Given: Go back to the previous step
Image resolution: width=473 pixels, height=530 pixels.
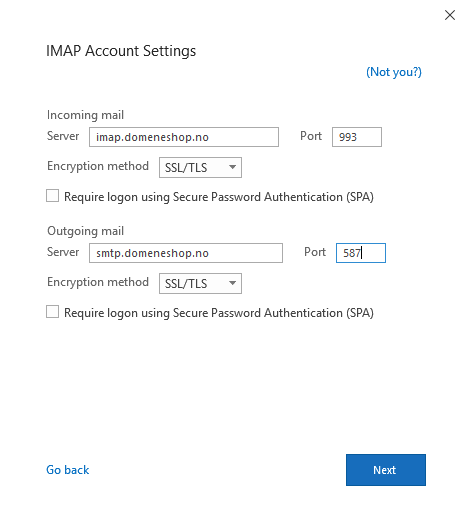Looking at the screenshot, I should [68, 470].
